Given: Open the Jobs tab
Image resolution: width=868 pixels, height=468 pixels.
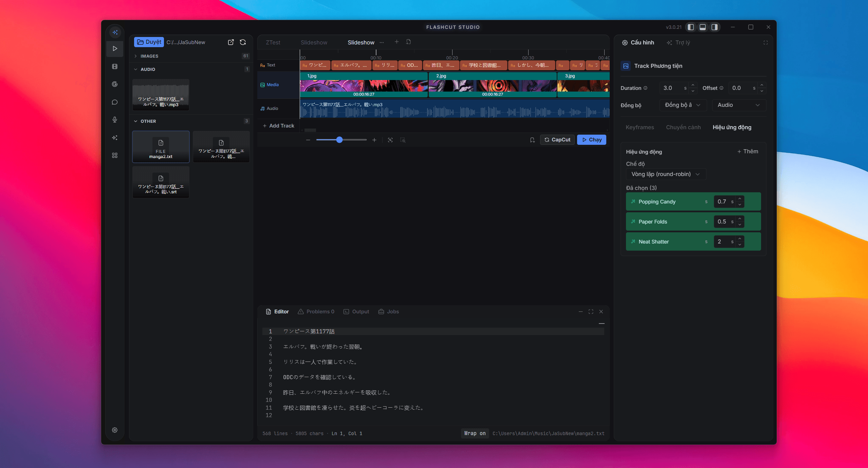Looking at the screenshot, I should pos(389,312).
